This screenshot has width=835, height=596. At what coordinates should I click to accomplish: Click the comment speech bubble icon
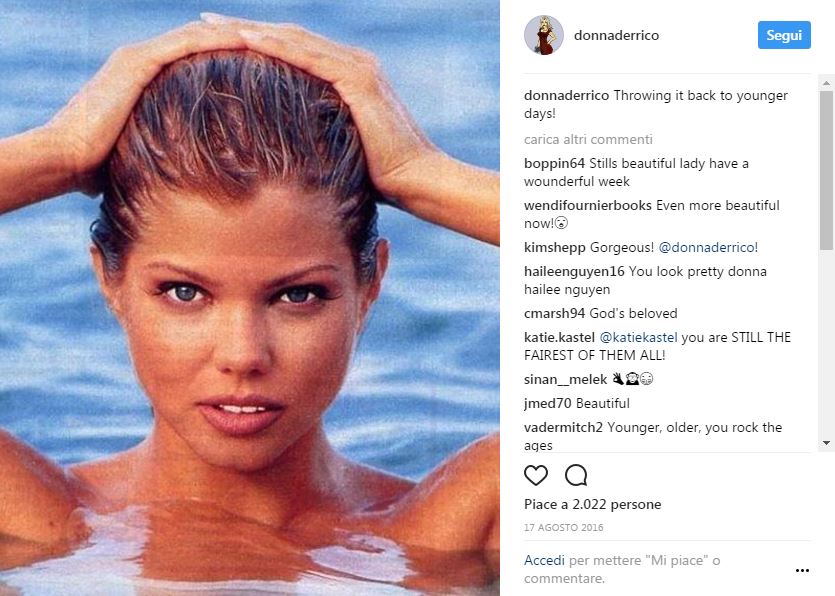point(576,475)
